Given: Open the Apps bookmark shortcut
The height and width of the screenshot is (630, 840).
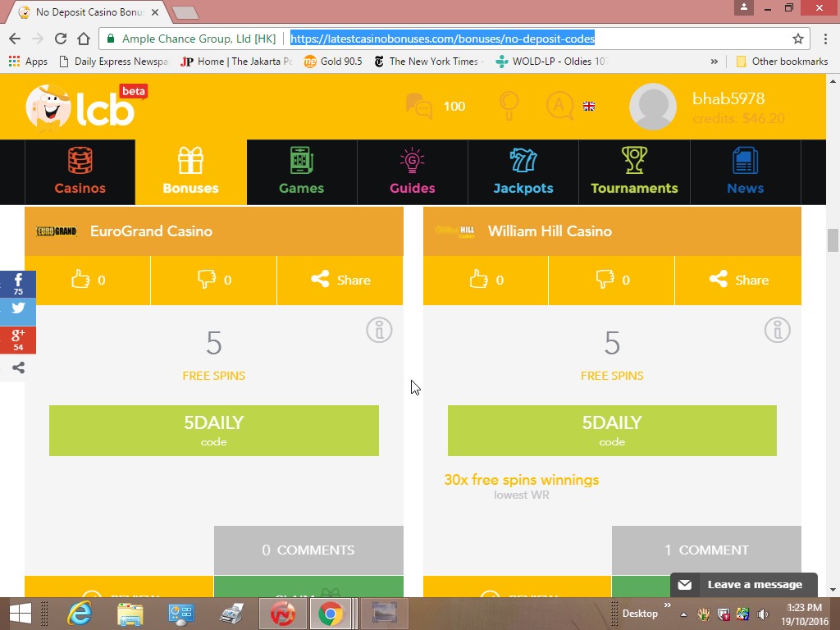Looking at the screenshot, I should [29, 62].
